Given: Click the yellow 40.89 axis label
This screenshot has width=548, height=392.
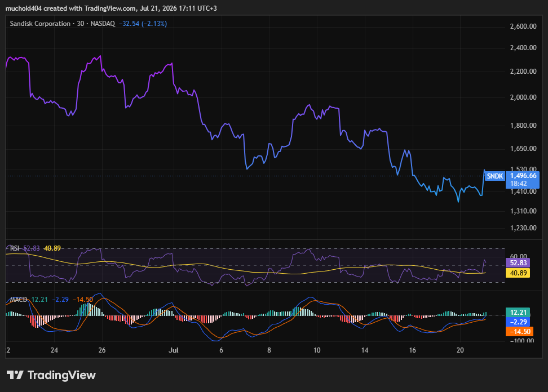Looking at the screenshot, I should [x=518, y=273].
